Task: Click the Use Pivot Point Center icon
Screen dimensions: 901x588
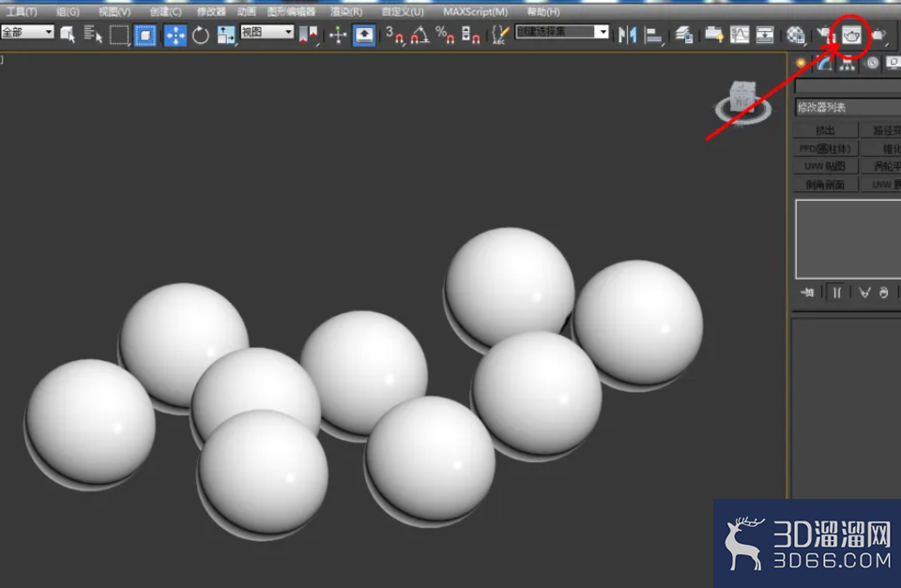Action: (x=308, y=35)
